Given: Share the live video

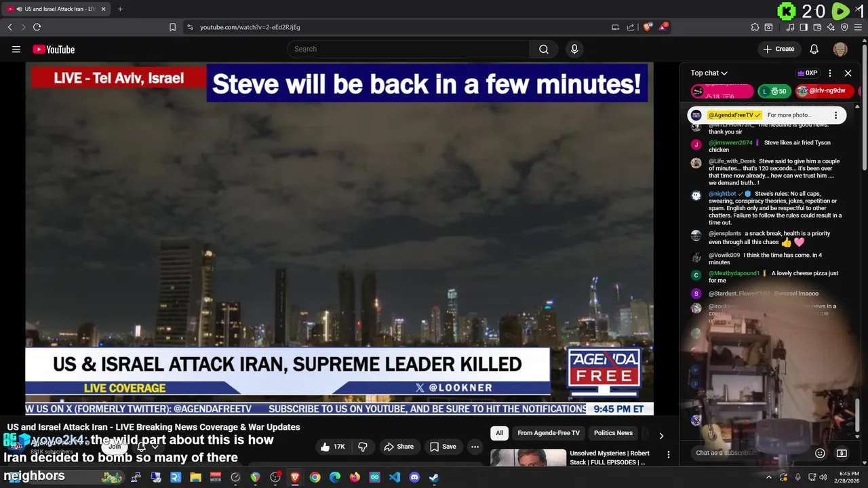Looking at the screenshot, I should point(398,447).
